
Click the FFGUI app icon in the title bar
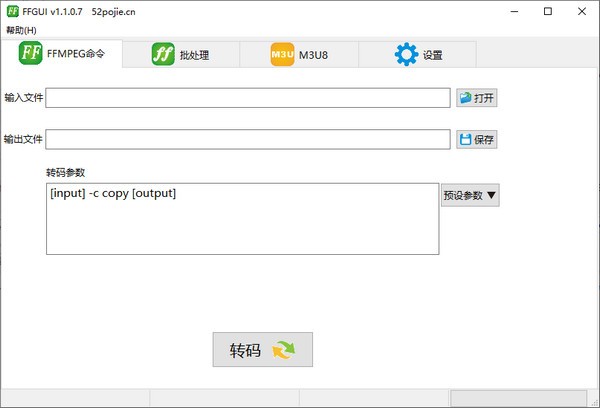pos(13,11)
